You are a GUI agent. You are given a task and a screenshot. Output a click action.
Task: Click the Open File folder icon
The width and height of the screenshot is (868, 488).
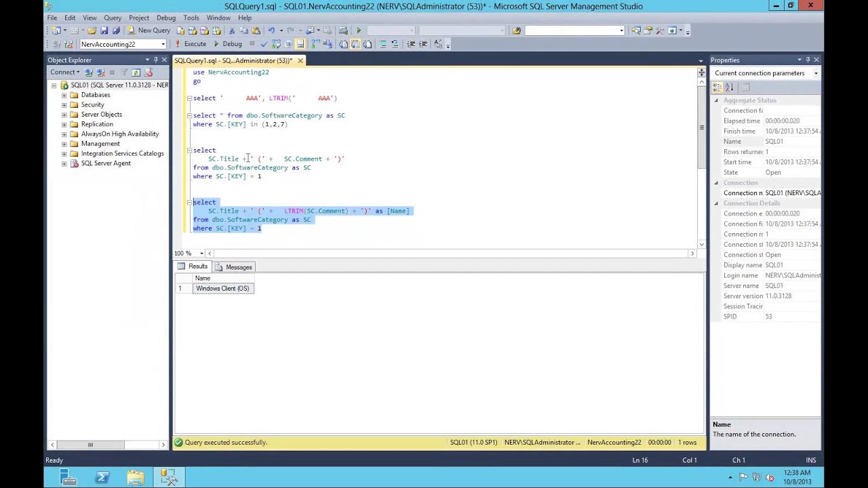pos(92,30)
